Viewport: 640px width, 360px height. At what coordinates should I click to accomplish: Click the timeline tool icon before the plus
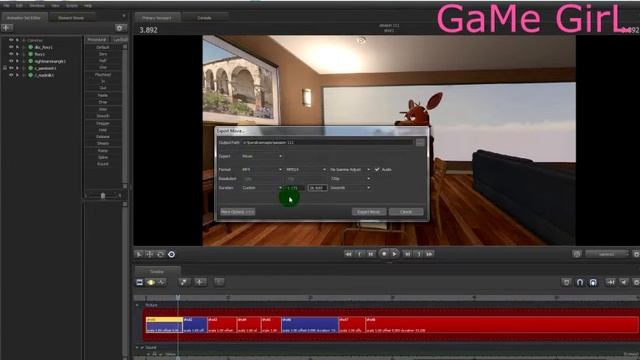[x=184, y=282]
